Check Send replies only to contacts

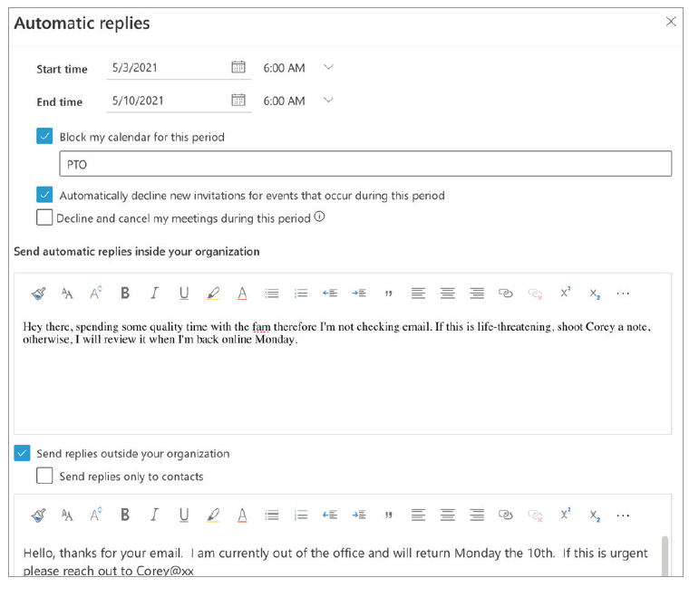point(44,476)
